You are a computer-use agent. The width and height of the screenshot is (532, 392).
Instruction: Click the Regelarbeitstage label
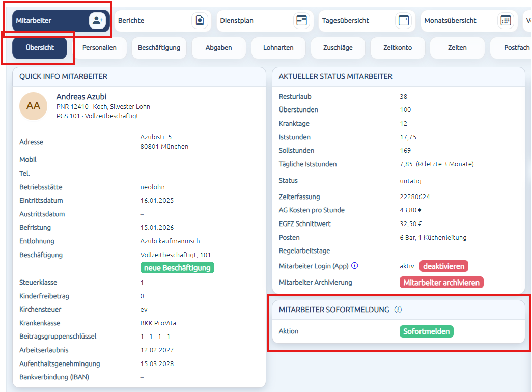304,251
